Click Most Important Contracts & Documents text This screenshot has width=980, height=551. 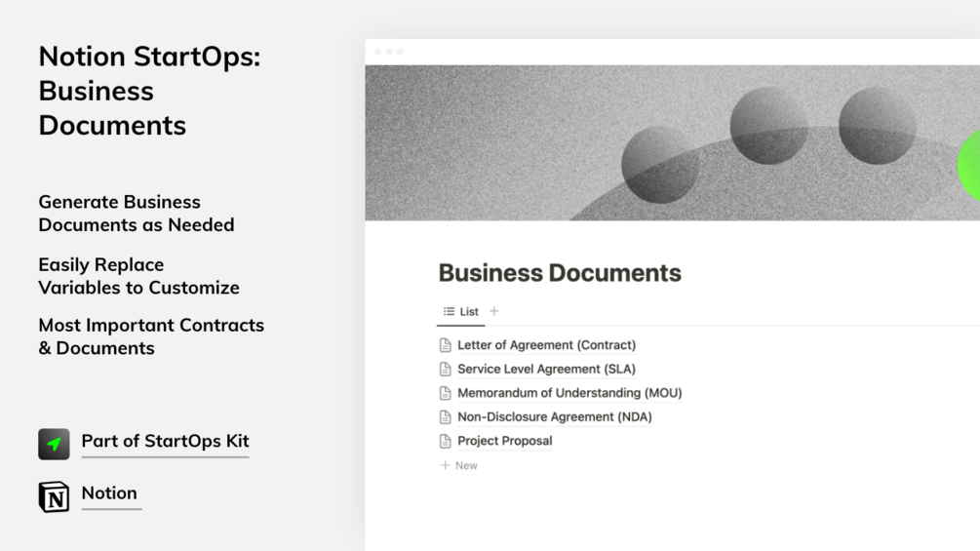pos(151,336)
